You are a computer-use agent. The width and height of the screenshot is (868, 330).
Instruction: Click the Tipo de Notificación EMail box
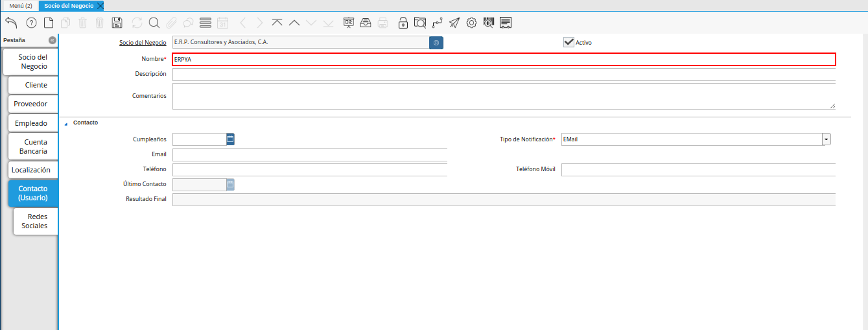pos(692,139)
